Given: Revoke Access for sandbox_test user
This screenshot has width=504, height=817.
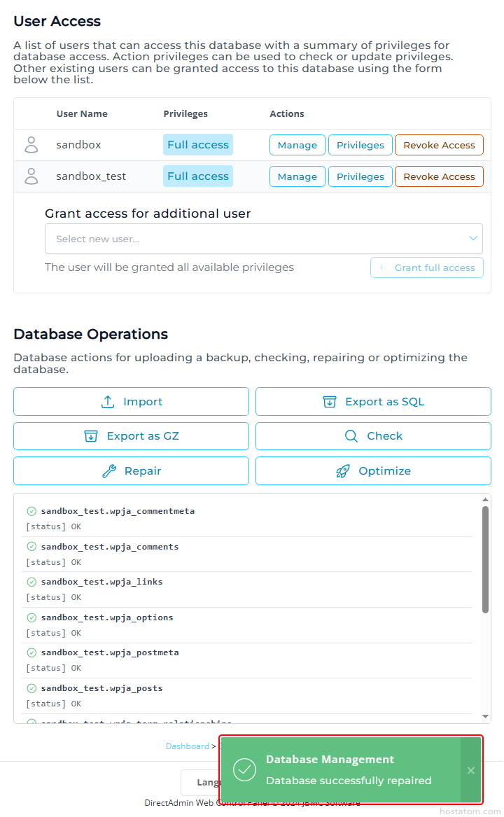Looking at the screenshot, I should tap(439, 176).
